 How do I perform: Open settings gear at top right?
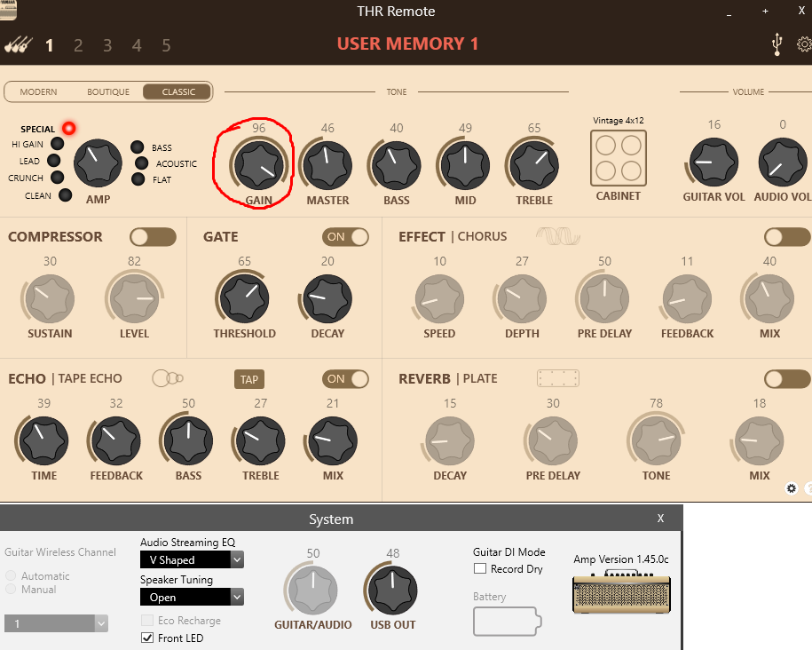coord(804,44)
